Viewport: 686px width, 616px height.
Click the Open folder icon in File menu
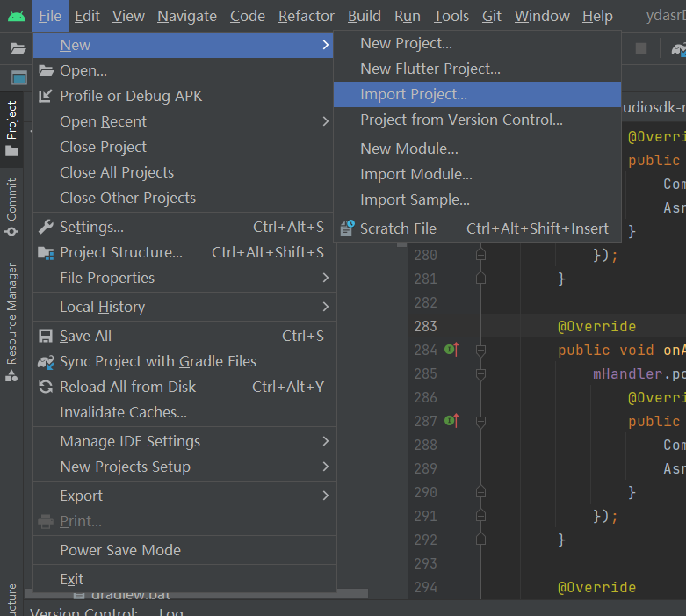pos(46,70)
